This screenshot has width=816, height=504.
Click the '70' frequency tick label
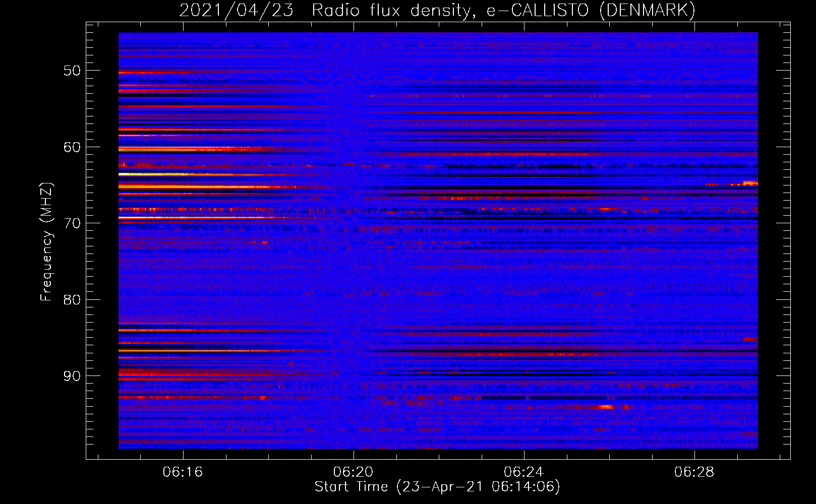[72, 223]
